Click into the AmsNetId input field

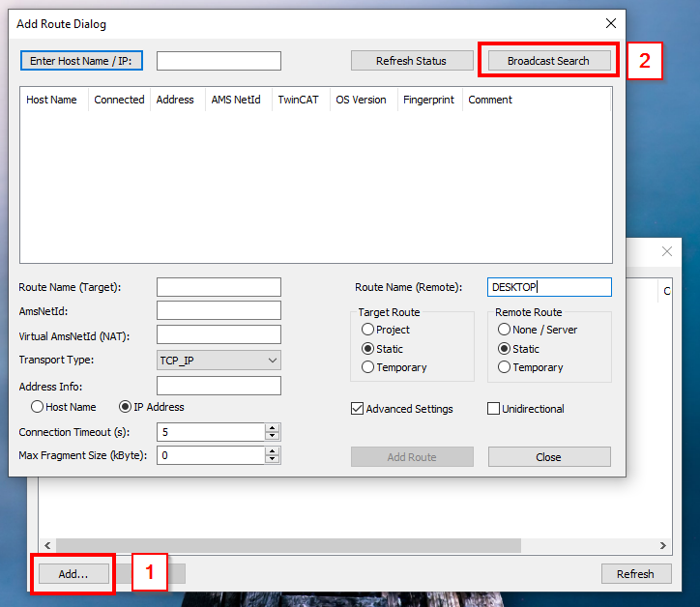(219, 310)
